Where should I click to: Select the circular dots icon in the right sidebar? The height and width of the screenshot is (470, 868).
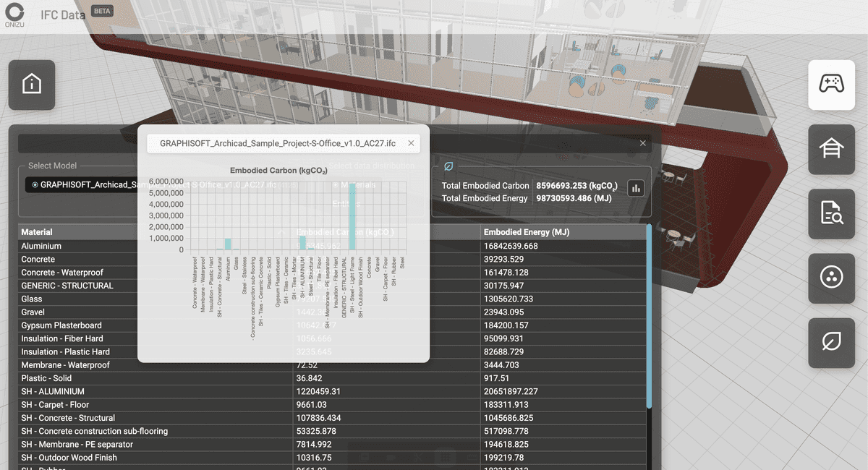click(830, 278)
